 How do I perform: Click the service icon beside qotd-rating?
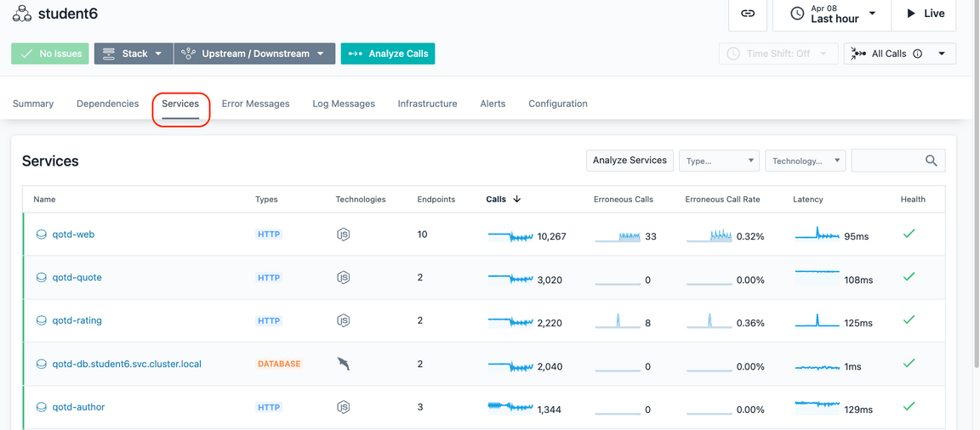point(42,320)
